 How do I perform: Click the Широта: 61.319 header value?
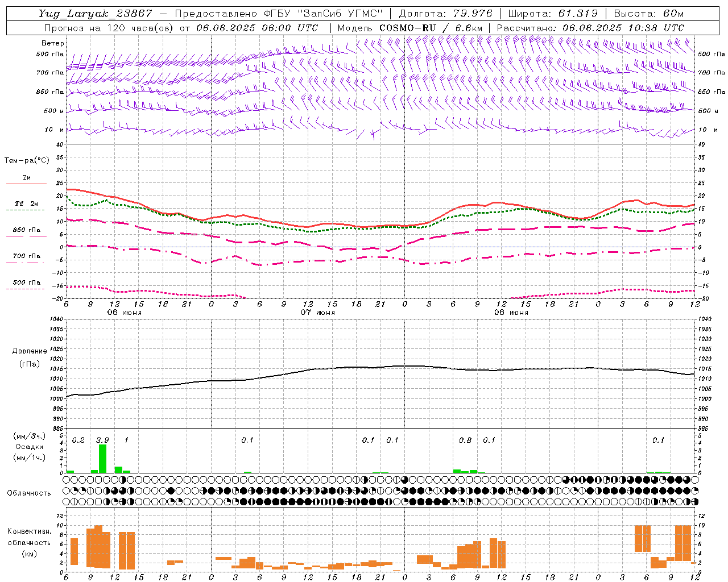click(553, 14)
